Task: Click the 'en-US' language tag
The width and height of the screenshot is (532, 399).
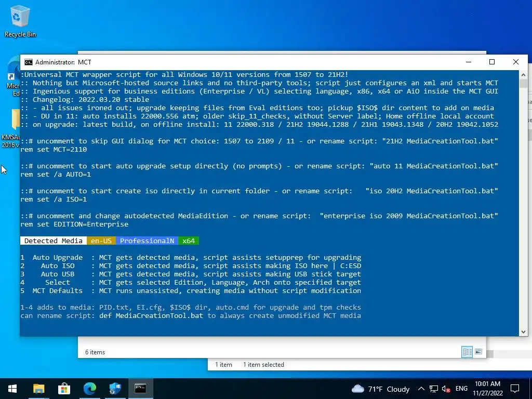Action: (101, 241)
